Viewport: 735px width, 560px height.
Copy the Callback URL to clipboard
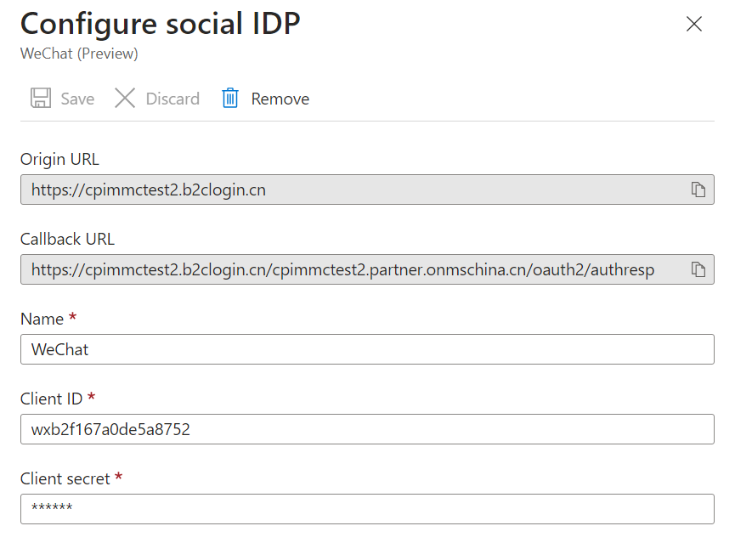point(698,269)
